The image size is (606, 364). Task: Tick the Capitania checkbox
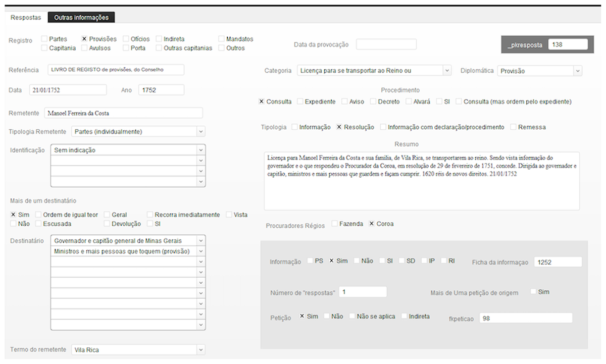(44, 48)
